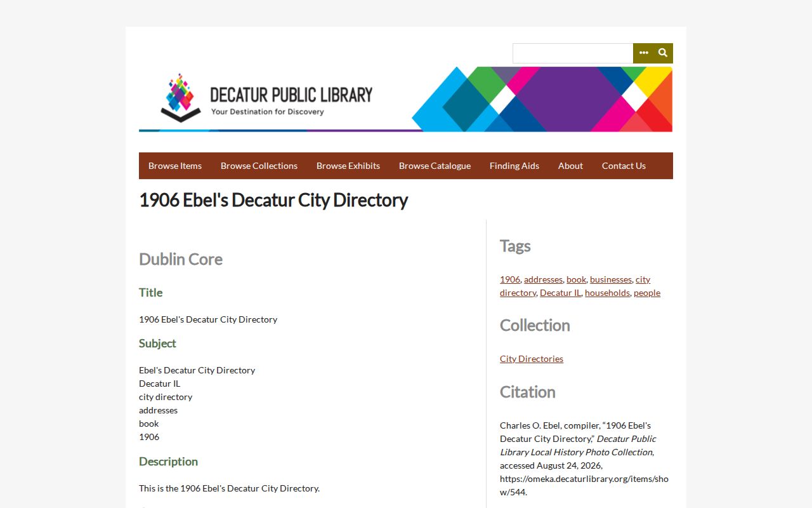Open Browse Exhibits page
Viewport: 812px width, 508px height.
coord(348,166)
